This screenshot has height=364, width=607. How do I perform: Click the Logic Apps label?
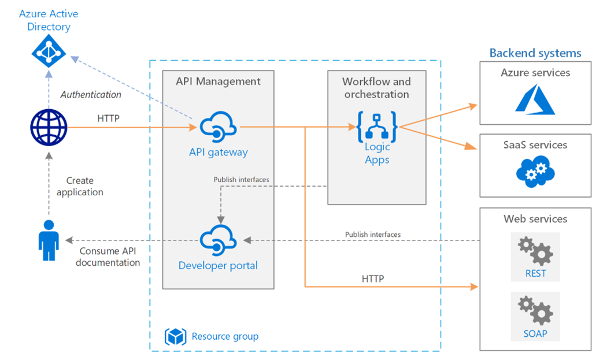tap(377, 153)
